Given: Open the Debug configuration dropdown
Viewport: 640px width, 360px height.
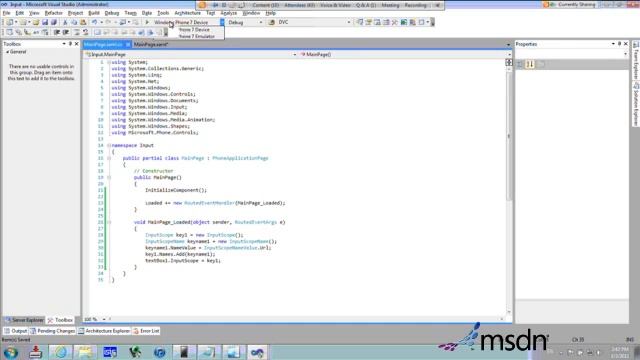Looking at the screenshot, I should click(x=261, y=22).
